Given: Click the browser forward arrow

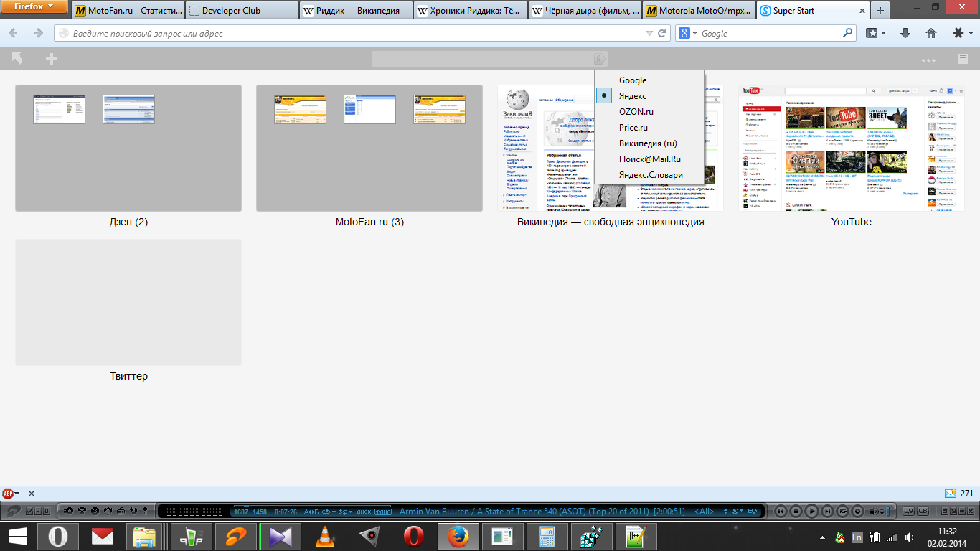Looking at the screenshot, I should click(37, 33).
